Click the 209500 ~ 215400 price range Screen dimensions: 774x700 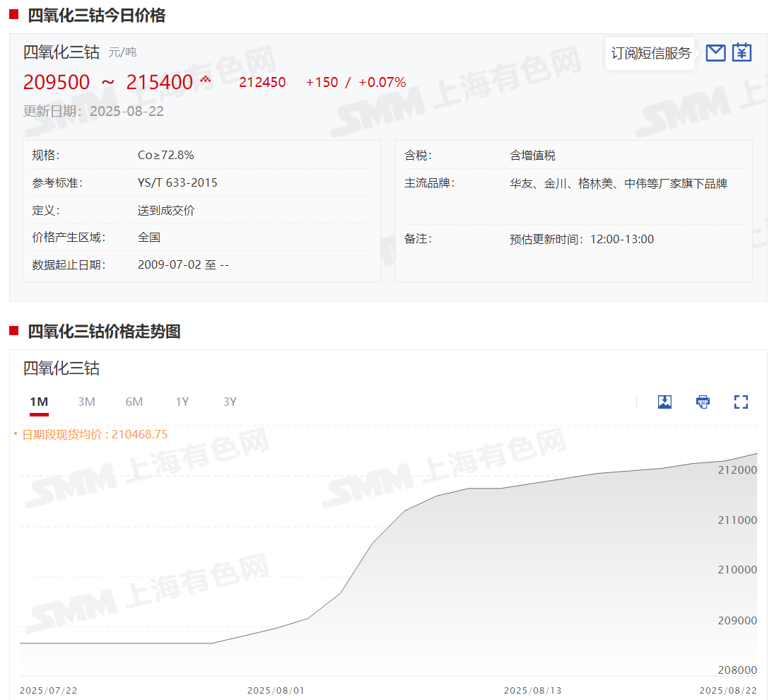(107, 83)
